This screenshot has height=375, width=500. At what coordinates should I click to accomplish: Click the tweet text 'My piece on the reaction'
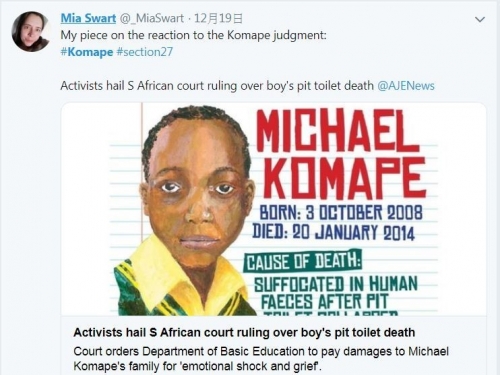point(193,35)
